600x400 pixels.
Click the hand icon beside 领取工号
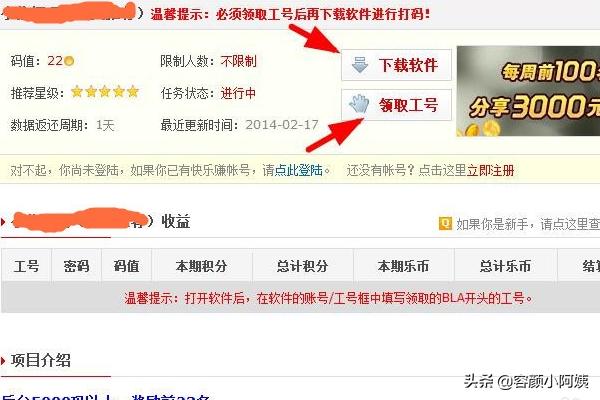359,104
